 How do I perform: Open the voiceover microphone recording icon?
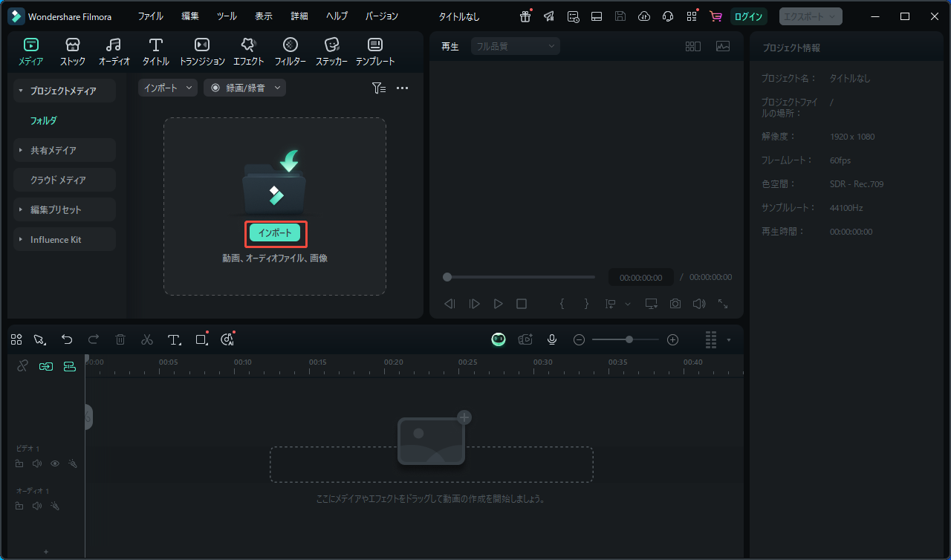[x=551, y=339]
